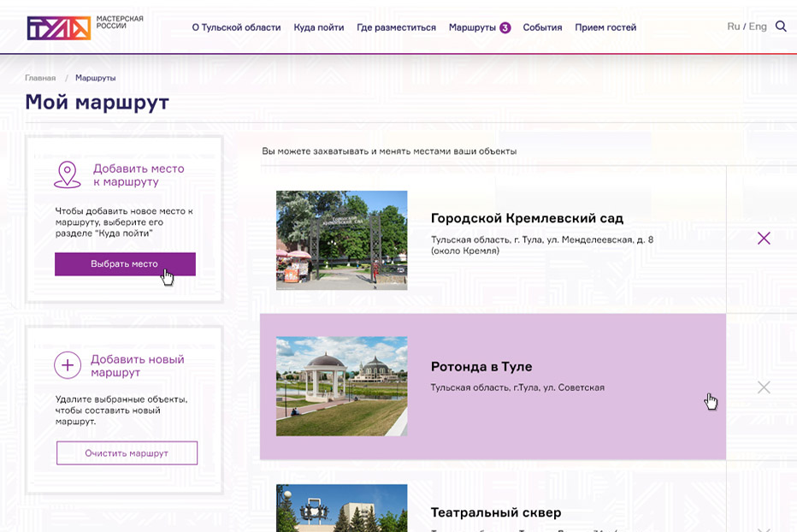The width and height of the screenshot is (797, 532).
Task: Open the Куда пойти menu
Action: point(319,27)
